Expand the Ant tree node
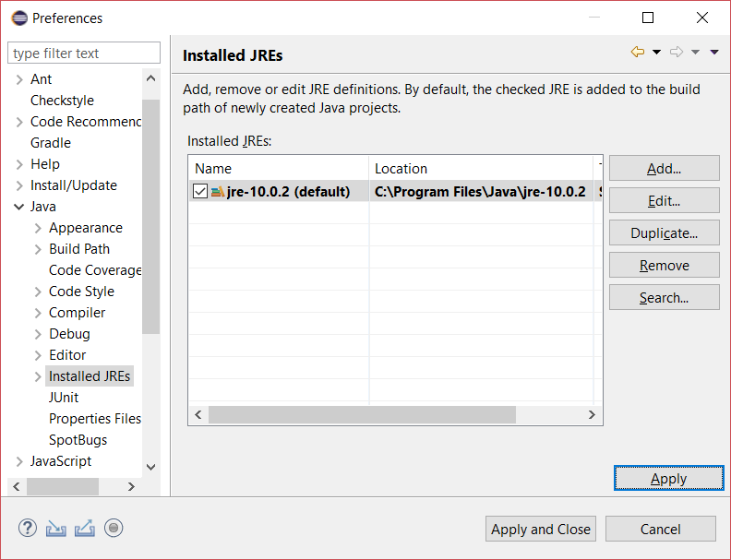The image size is (731, 560). [x=19, y=79]
